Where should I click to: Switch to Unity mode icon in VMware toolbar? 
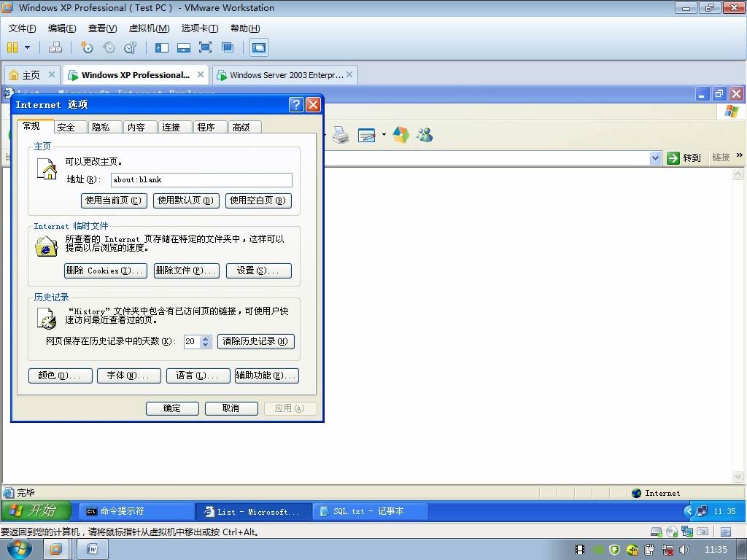[x=228, y=47]
